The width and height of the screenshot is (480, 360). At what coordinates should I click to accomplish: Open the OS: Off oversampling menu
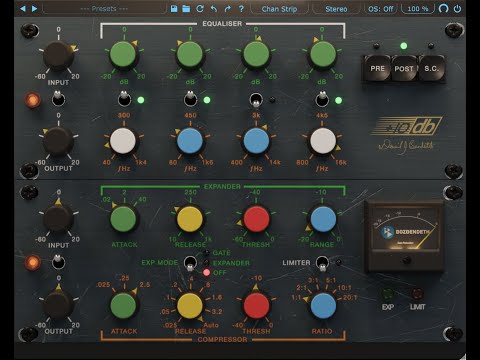pos(381,9)
